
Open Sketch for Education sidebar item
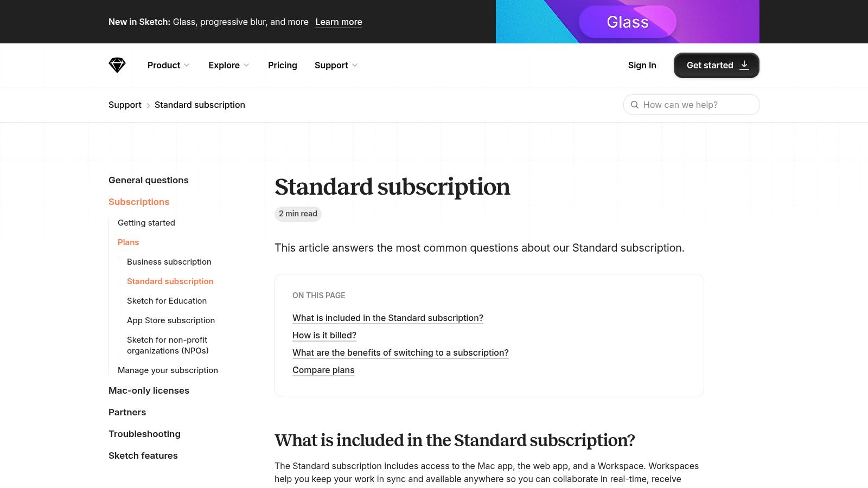(167, 301)
